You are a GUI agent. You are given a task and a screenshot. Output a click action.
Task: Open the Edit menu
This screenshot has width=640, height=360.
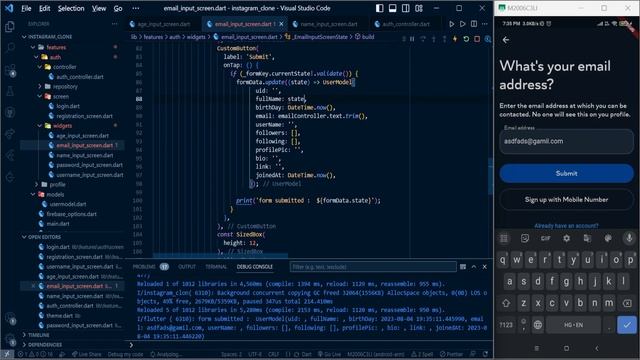pyautogui.click(x=44, y=8)
